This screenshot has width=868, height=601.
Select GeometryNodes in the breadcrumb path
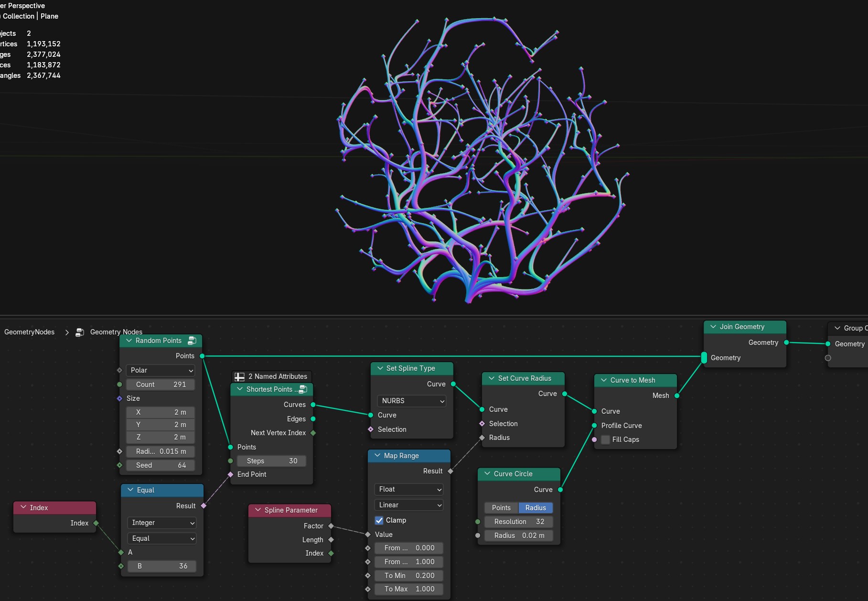click(30, 332)
